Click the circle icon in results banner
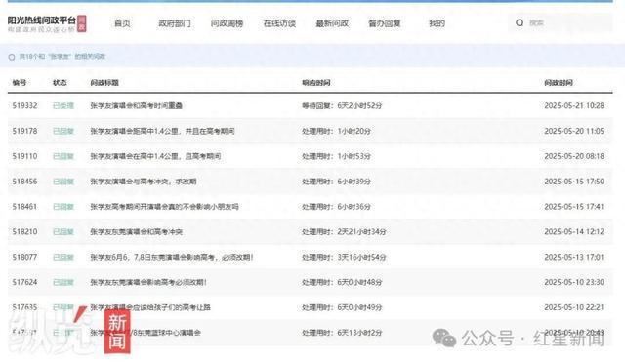This screenshot has width=625, height=364. coord(12,57)
